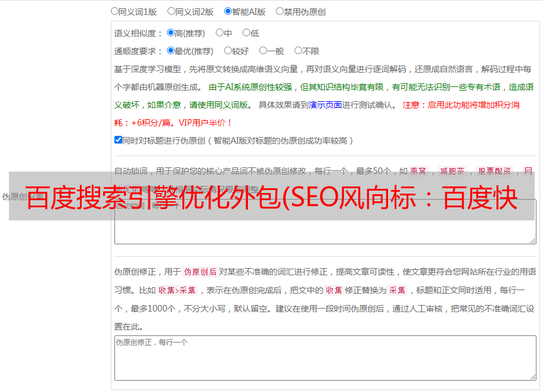Image resolution: width=543 pixels, height=392 pixels.
Task: Click the highlighted 收集>采集 example tag
Action: (x=177, y=290)
